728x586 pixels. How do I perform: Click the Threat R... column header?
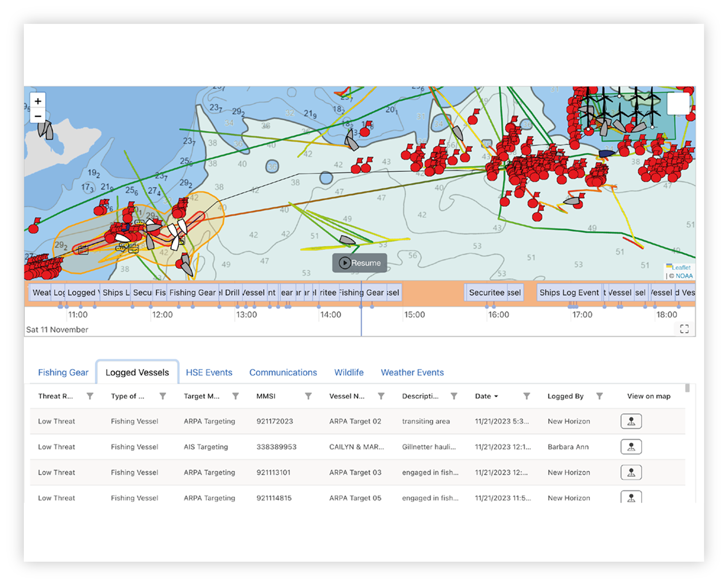click(55, 396)
